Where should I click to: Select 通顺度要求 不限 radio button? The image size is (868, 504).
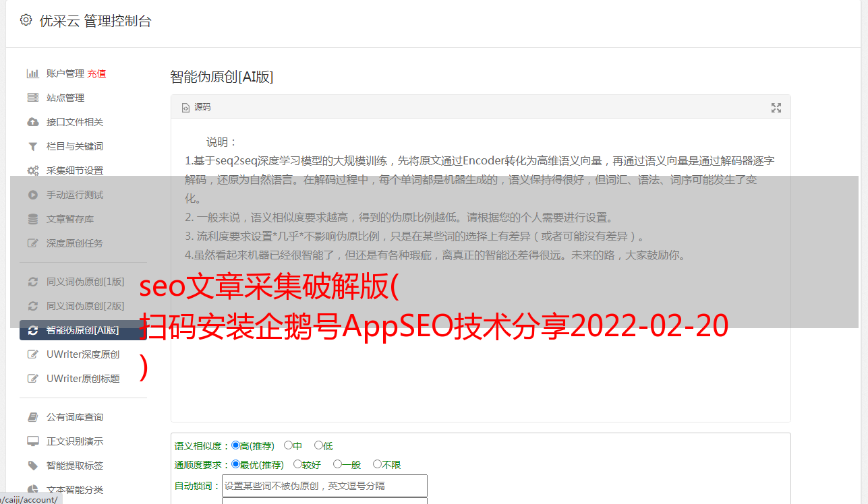coord(377,464)
